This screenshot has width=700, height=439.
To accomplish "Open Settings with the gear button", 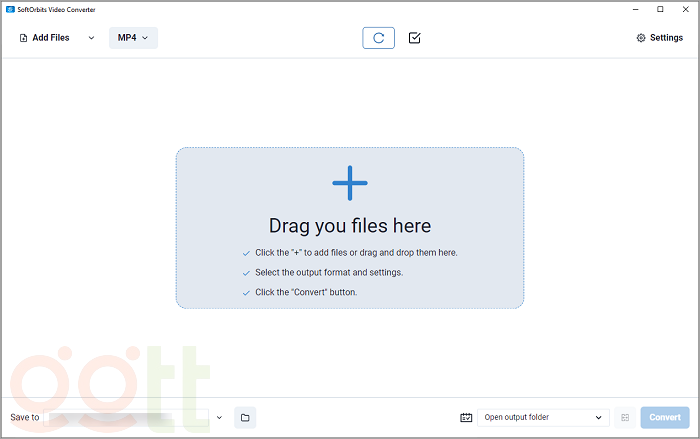I will (659, 38).
